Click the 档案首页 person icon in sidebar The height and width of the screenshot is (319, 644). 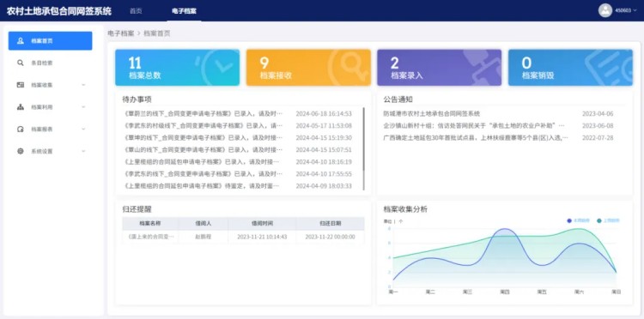(x=21, y=41)
